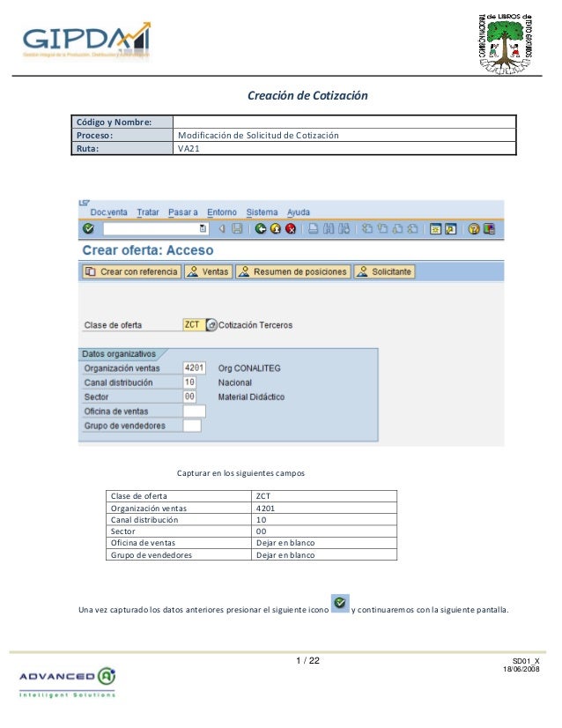This screenshot has height=728, width=562.
Task: Click the text Cotización Terceros
Action: 255,325
